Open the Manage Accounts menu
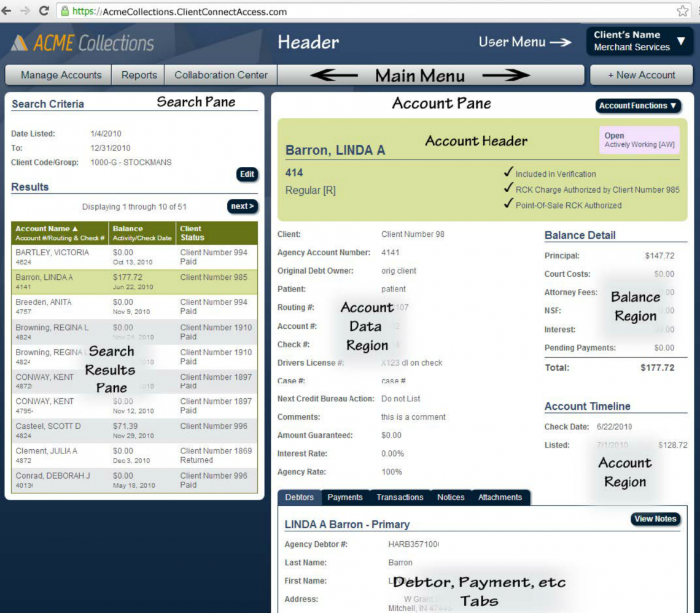The image size is (700, 613). click(61, 75)
